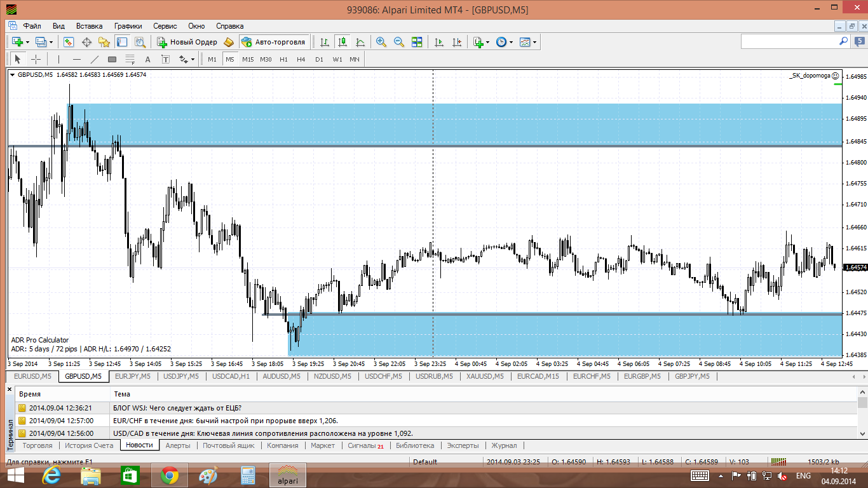This screenshot has height=488, width=868.
Task: Click the news list vertical scrollbar
Action: (x=862, y=413)
